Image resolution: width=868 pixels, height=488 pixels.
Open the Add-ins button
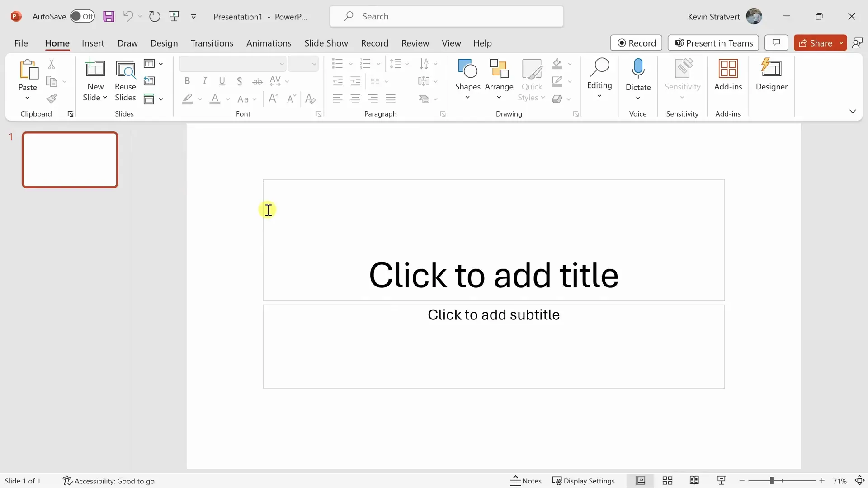728,75
